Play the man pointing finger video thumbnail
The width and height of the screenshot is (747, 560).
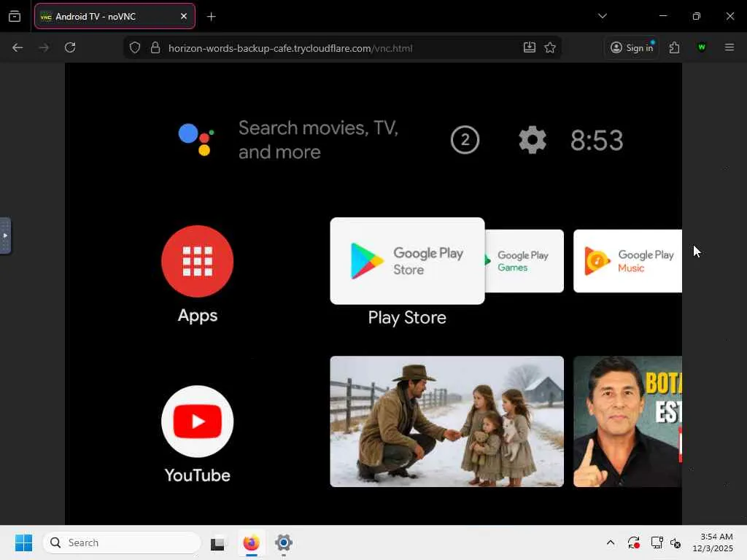627,421
